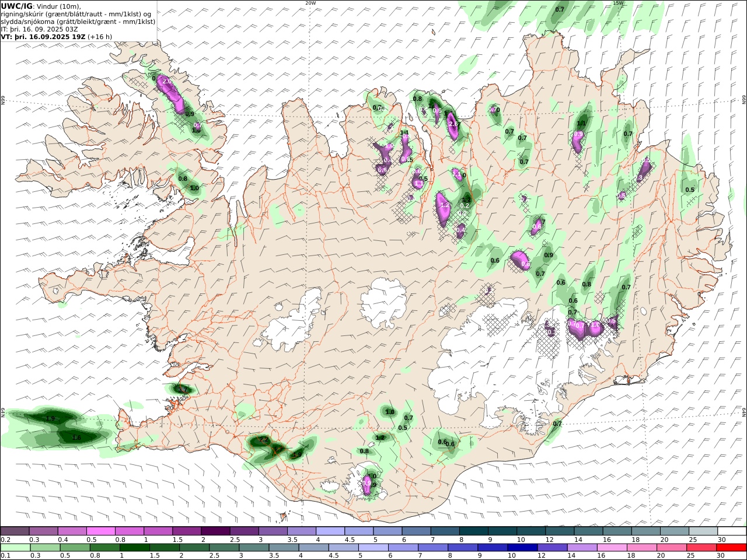Click the 'UWC/IG' title text

click(x=16, y=6)
